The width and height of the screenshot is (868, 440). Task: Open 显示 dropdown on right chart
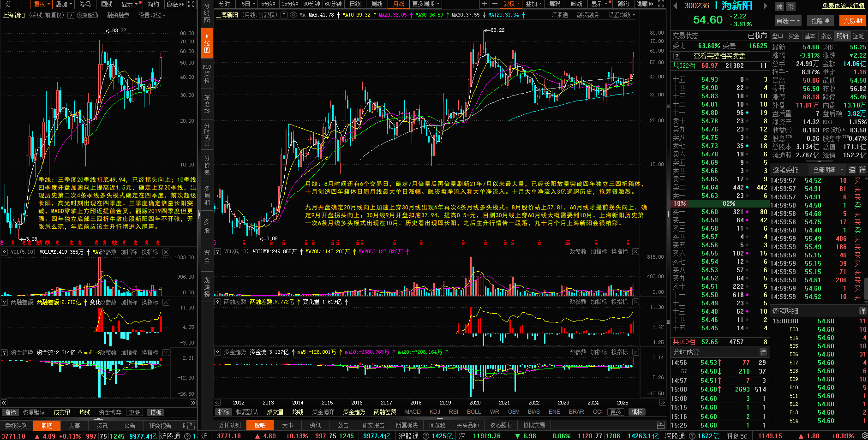(x=600, y=4)
